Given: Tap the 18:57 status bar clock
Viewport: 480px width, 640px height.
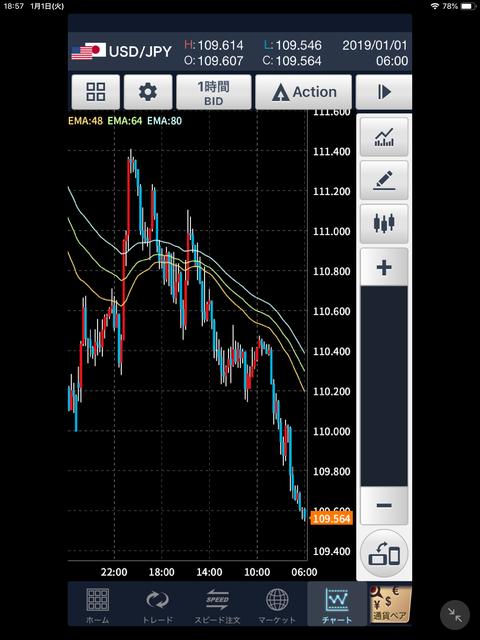Looking at the screenshot, I should click(x=14, y=7).
